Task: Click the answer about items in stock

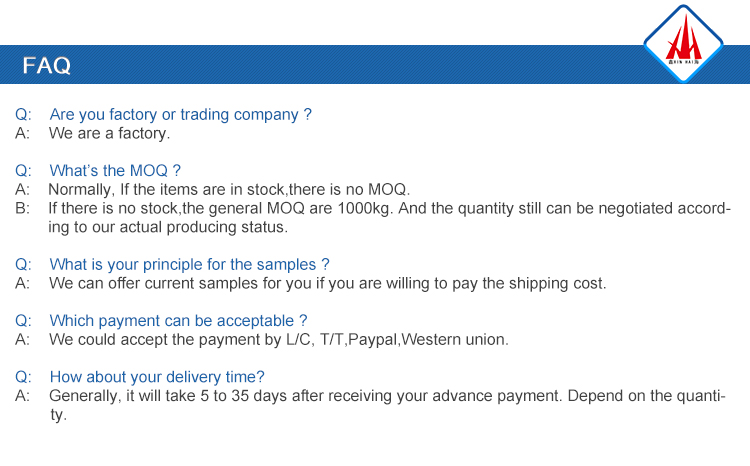Action: pyautogui.click(x=229, y=189)
